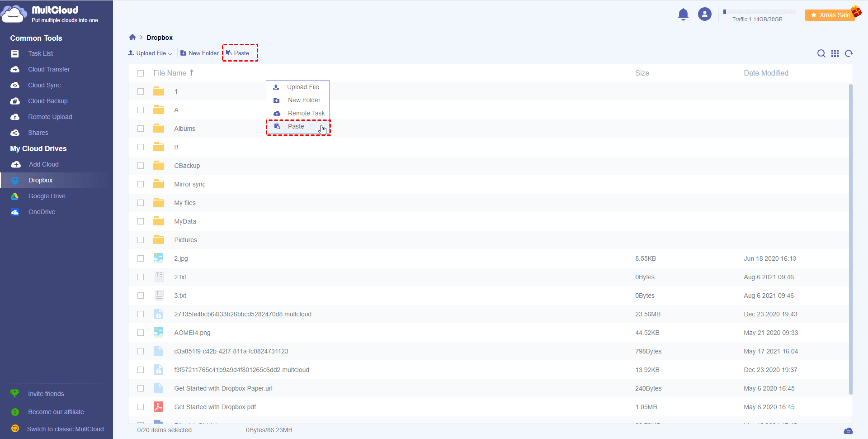The image size is (868, 439).
Task: Select file d3a851f9-c42b-42f7-811a-fc0824731123
Action: [x=231, y=351]
